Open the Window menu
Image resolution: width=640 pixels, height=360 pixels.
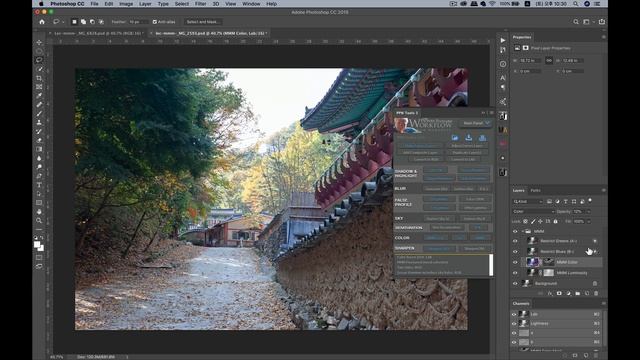click(251, 4)
